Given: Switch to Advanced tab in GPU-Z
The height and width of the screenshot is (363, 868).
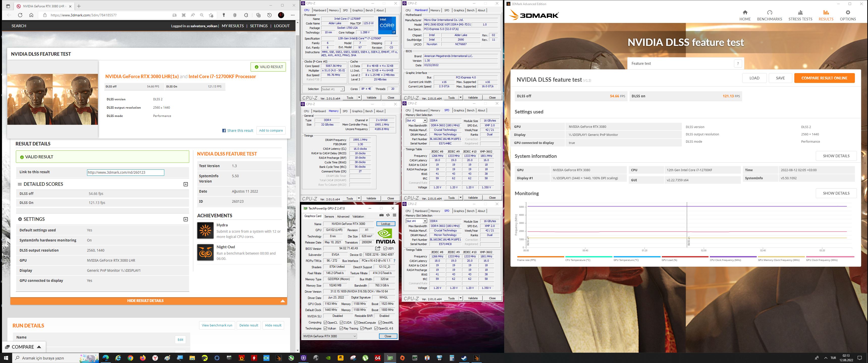Looking at the screenshot, I should tap(343, 217).
